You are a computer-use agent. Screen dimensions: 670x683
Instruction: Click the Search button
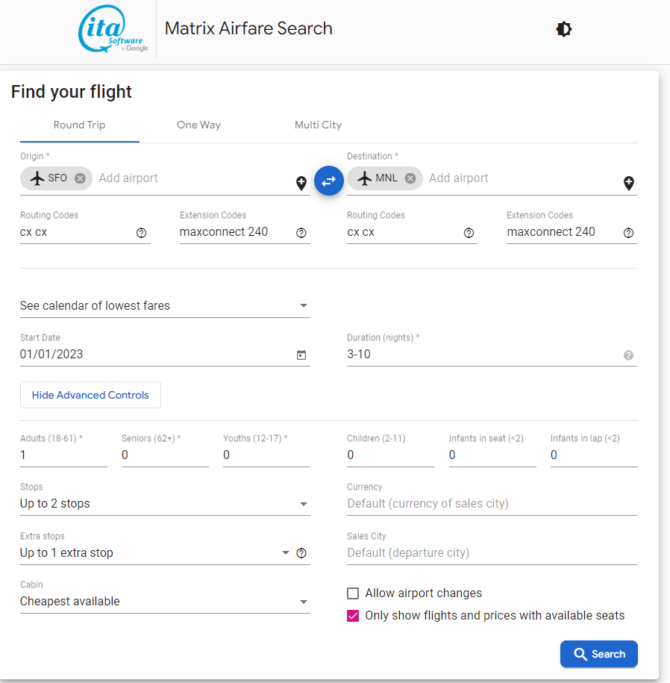coord(599,654)
